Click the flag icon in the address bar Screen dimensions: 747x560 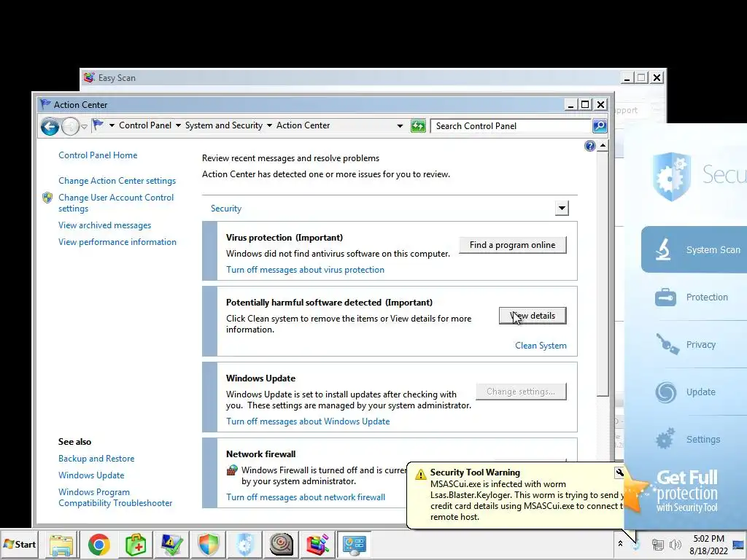[98, 125]
